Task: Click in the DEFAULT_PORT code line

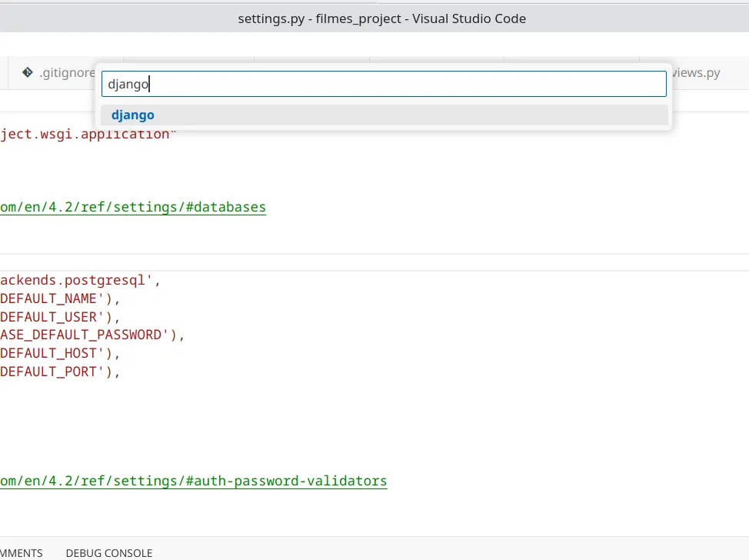Action: (60, 372)
